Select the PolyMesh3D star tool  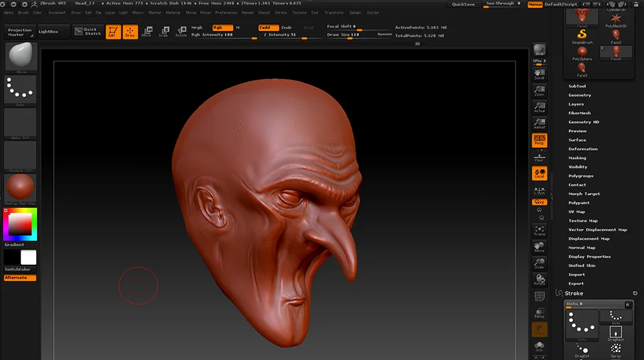615,19
